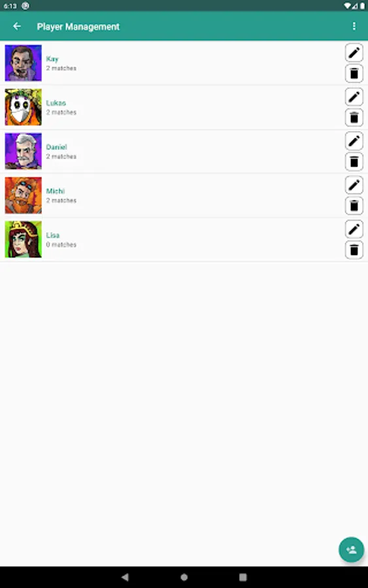368x588 pixels.
Task: Trash the Michi player entry
Action: [354, 206]
